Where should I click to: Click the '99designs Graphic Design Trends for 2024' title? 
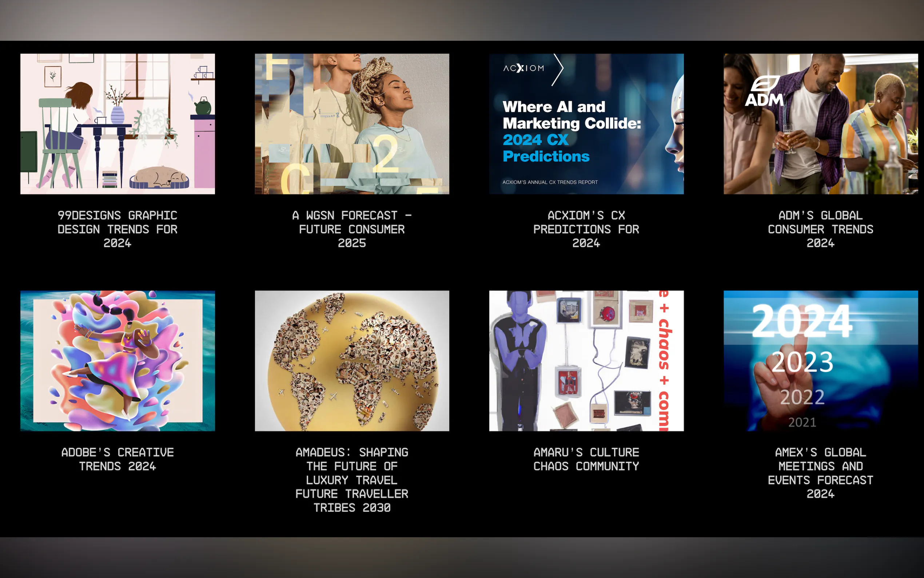[118, 229]
